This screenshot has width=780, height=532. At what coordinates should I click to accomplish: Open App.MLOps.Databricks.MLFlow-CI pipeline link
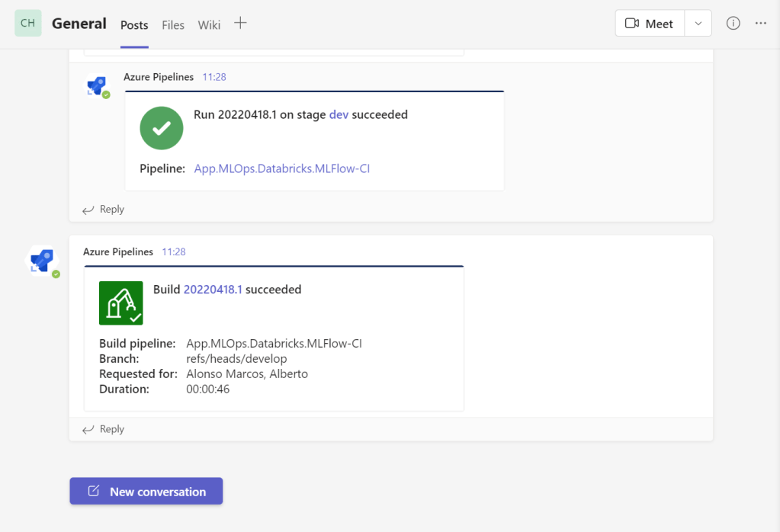(281, 168)
